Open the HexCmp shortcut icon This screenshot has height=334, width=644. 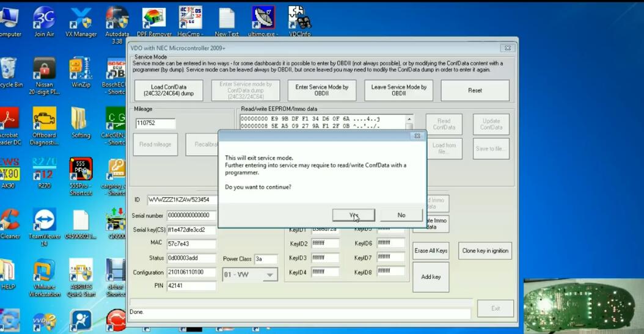tap(190, 22)
